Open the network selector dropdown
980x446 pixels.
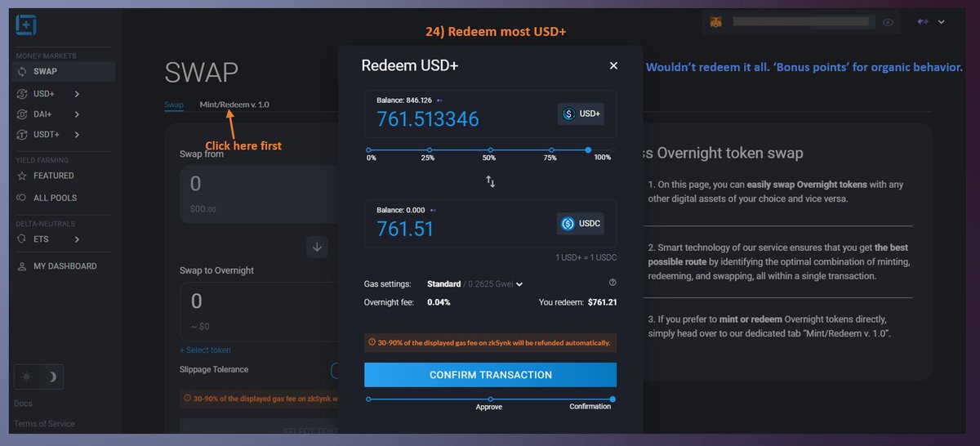click(x=930, y=22)
